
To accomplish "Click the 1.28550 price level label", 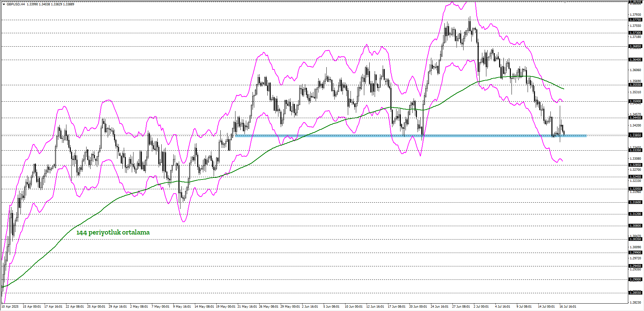I will point(635,293).
